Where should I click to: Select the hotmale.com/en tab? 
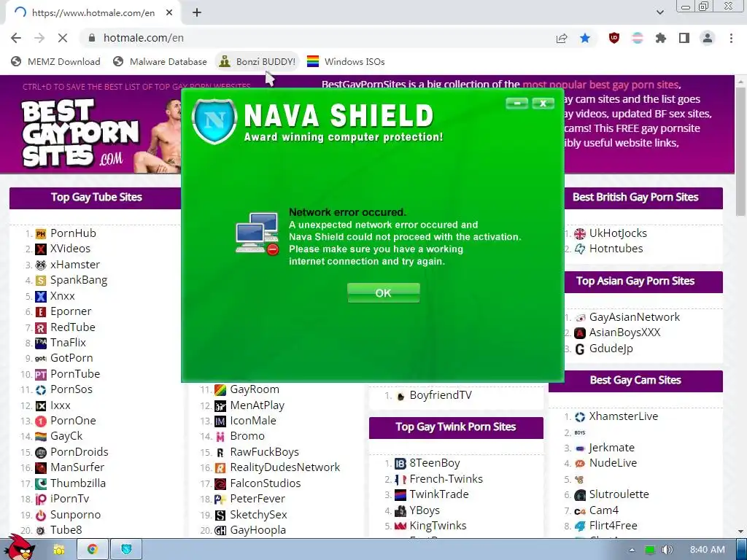click(x=93, y=13)
